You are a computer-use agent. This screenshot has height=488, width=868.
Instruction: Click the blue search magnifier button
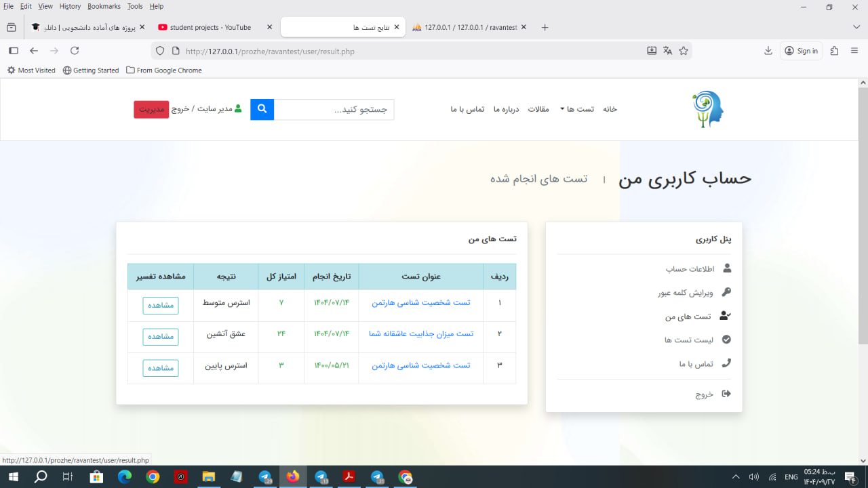tap(262, 109)
